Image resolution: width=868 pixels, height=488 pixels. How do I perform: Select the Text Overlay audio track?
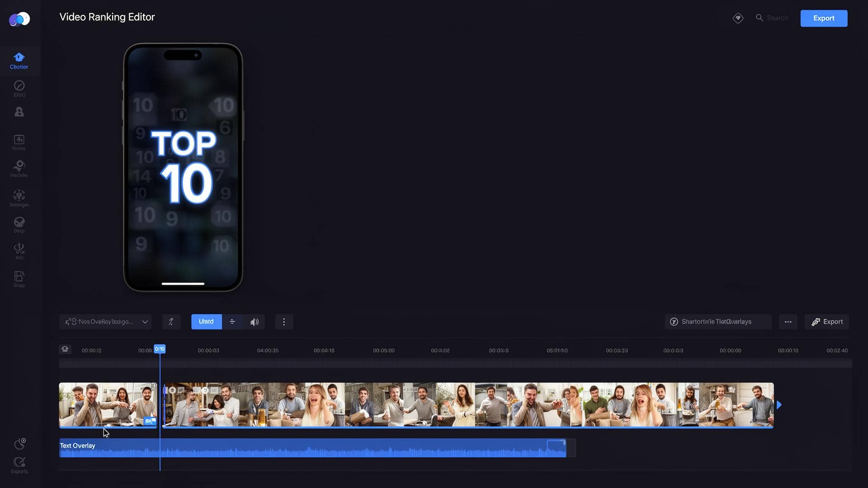point(312,448)
